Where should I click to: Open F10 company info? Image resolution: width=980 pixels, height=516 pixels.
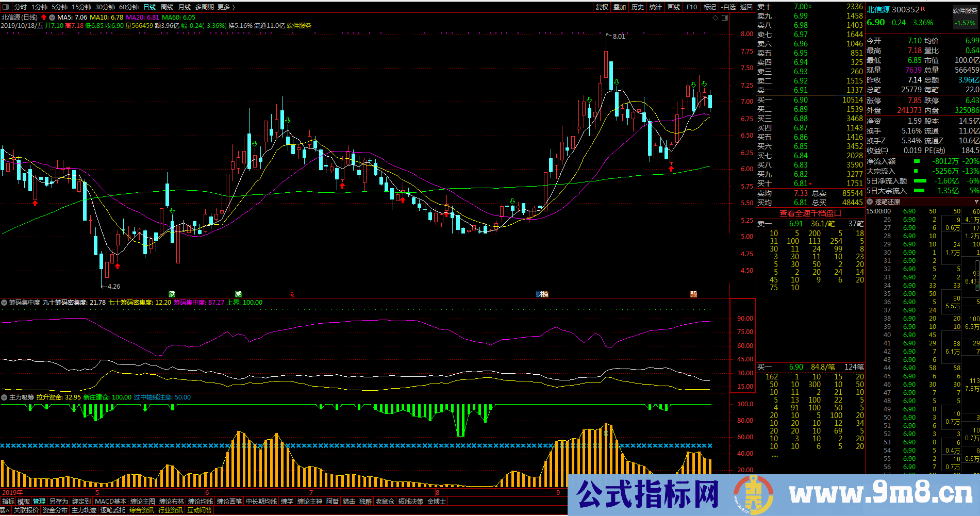point(692,7)
